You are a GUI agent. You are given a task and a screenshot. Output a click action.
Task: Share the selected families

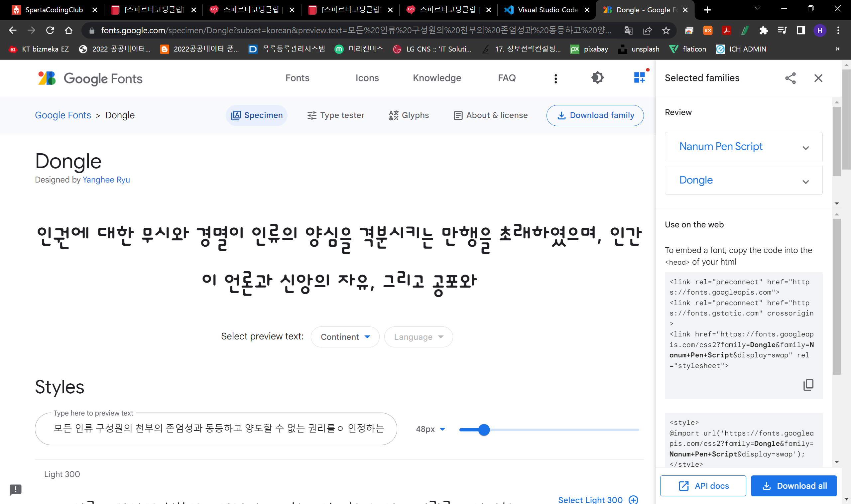point(790,78)
